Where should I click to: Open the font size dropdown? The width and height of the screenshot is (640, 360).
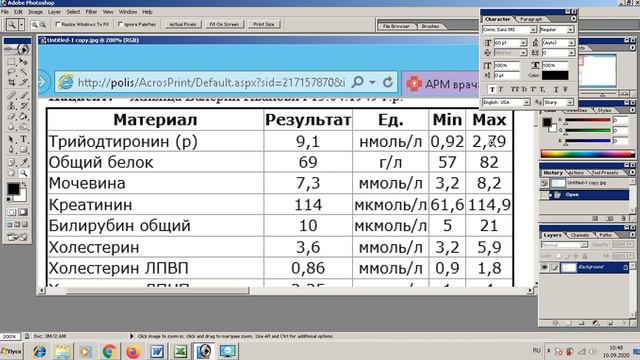tap(523, 43)
